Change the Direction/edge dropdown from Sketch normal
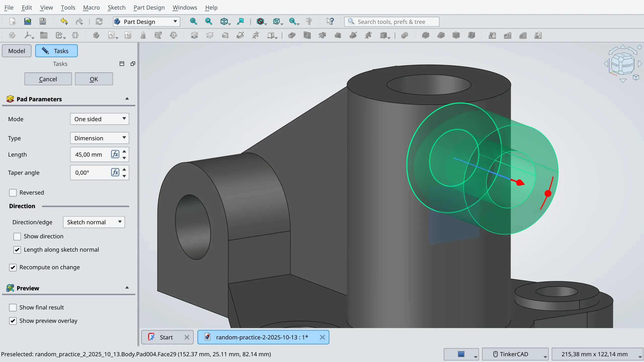 94,222
